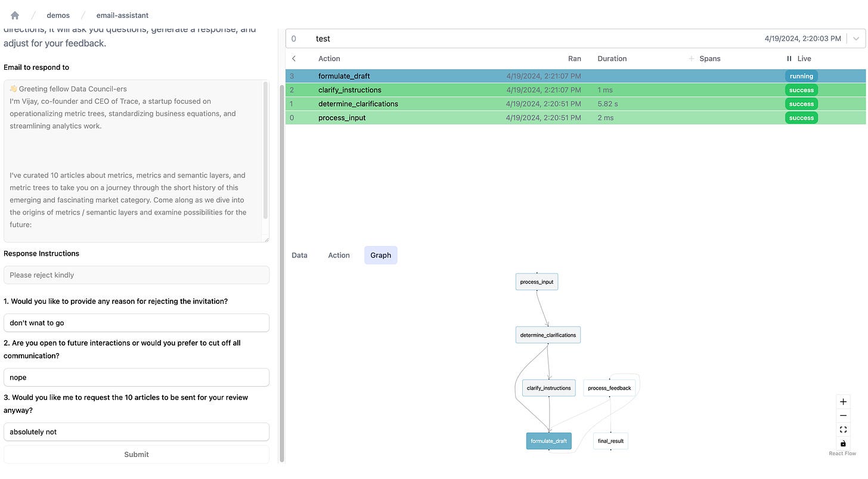This screenshot has width=868, height=479.
Task: Toggle graph interactivity lock
Action: click(843, 443)
